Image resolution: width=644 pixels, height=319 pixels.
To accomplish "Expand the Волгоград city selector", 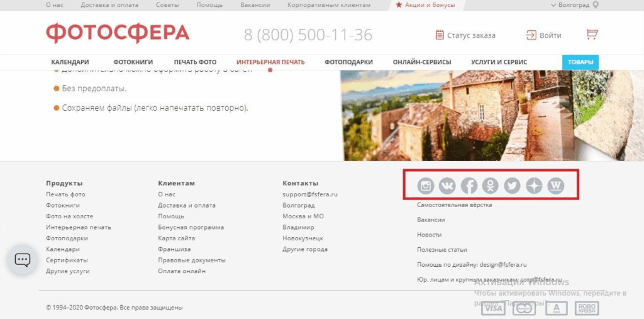I will (x=574, y=5).
